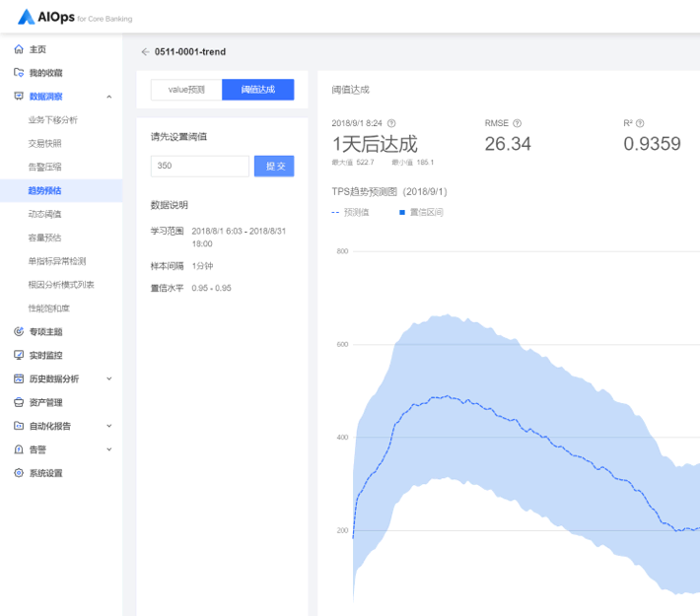The height and width of the screenshot is (616, 700).
Task: Open the 容量预估 submenu item
Action: tap(44, 238)
